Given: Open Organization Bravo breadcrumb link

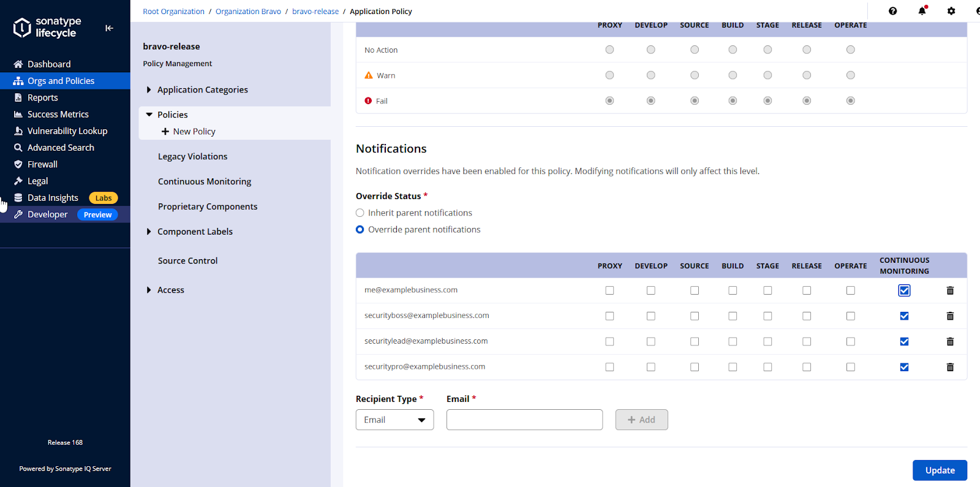Looking at the screenshot, I should coord(248,12).
